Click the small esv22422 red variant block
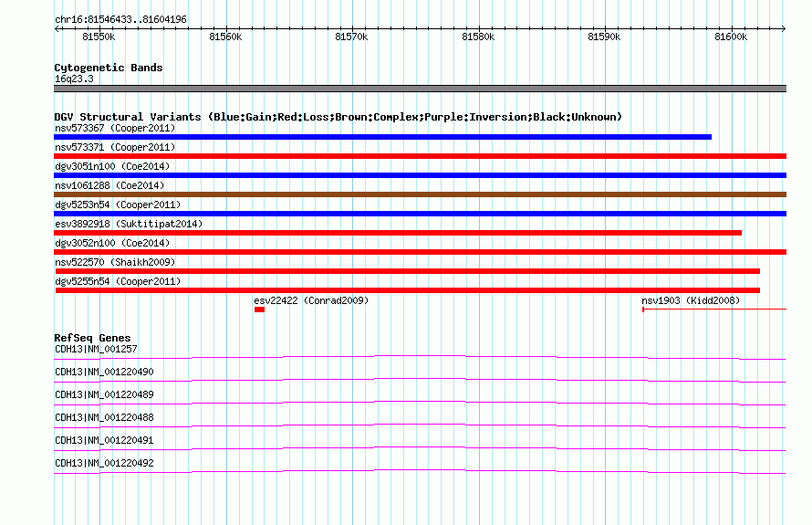Image resolution: width=812 pixels, height=525 pixels. (x=259, y=310)
